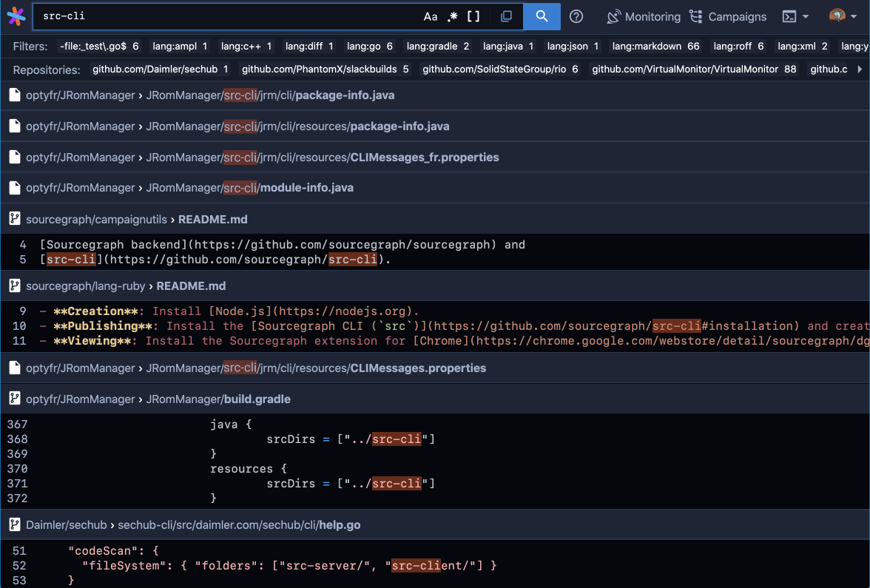Screen dimensions: 870x588
Task: Open CLIMessages.properties result
Action: click(317, 368)
